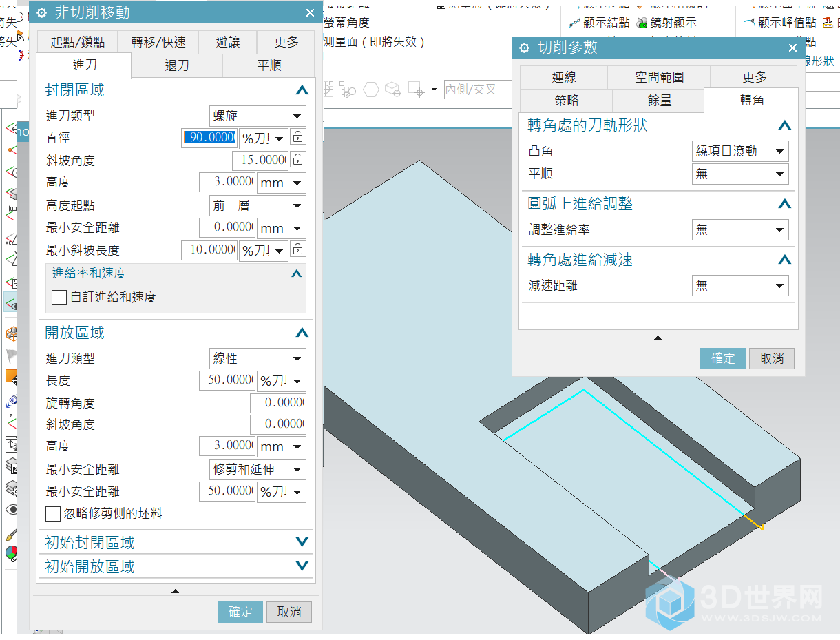Collapse the 封閉區域 section
Image resolution: width=840 pixels, height=640 pixels.
pos(302,90)
